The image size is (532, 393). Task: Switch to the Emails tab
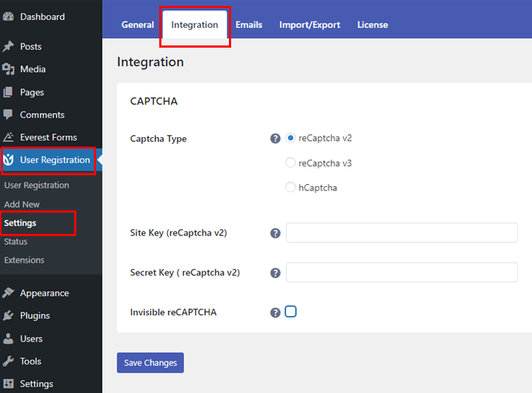point(249,25)
